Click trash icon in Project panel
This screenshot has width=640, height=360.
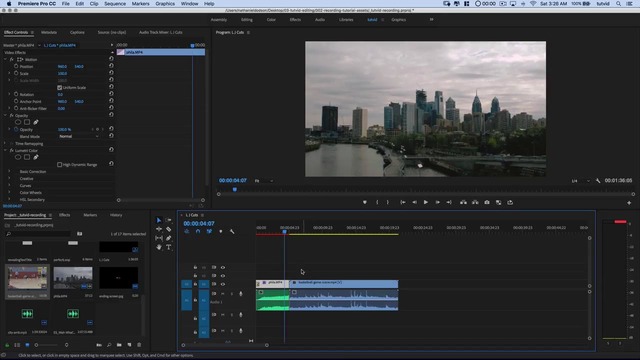click(139, 345)
